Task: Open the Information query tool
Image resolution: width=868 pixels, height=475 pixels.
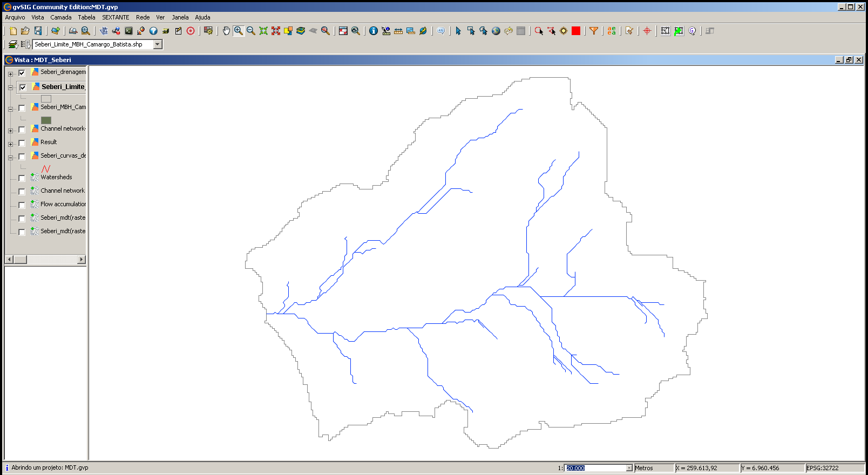Action: coord(373,31)
